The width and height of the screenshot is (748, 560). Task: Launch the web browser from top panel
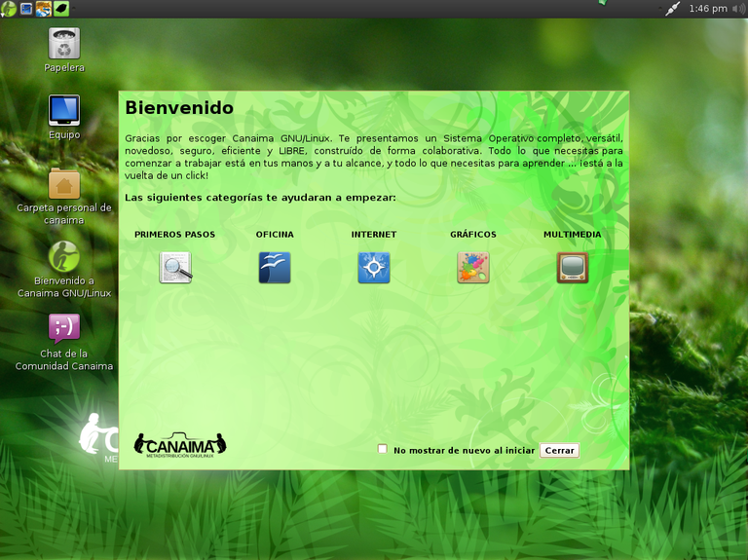pyautogui.click(x=44, y=9)
